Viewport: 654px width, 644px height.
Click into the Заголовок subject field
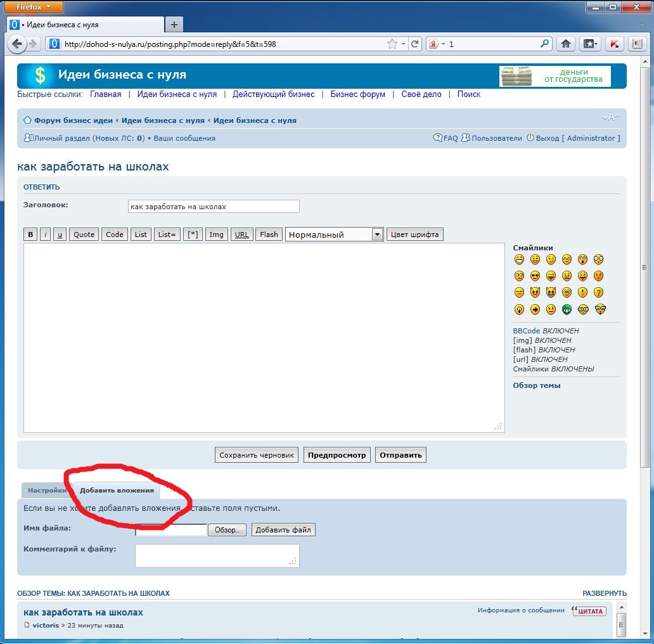tap(214, 207)
